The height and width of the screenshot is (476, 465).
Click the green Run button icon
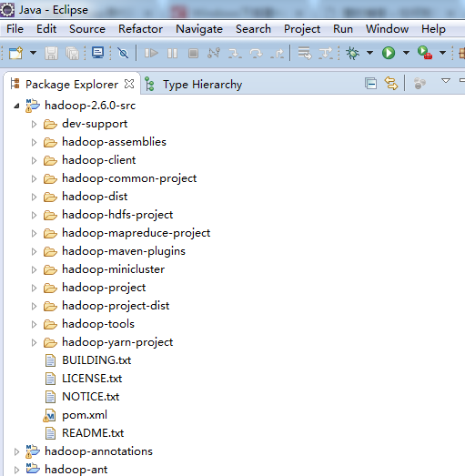point(389,53)
